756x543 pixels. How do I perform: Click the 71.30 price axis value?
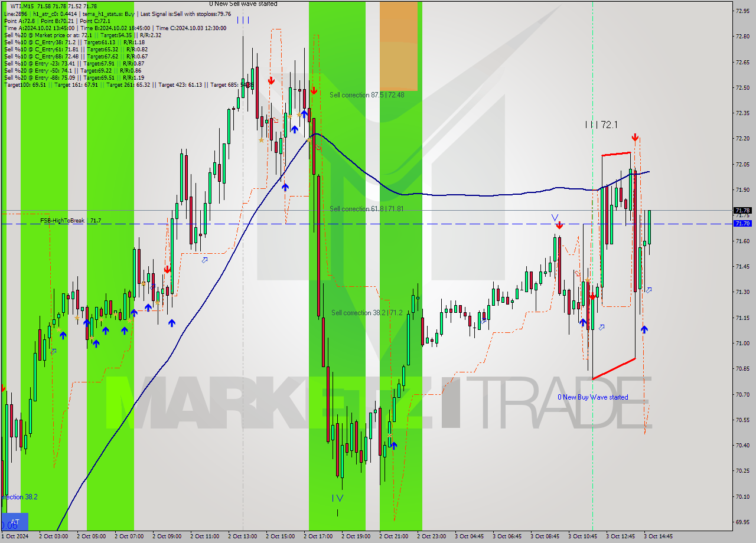point(742,292)
